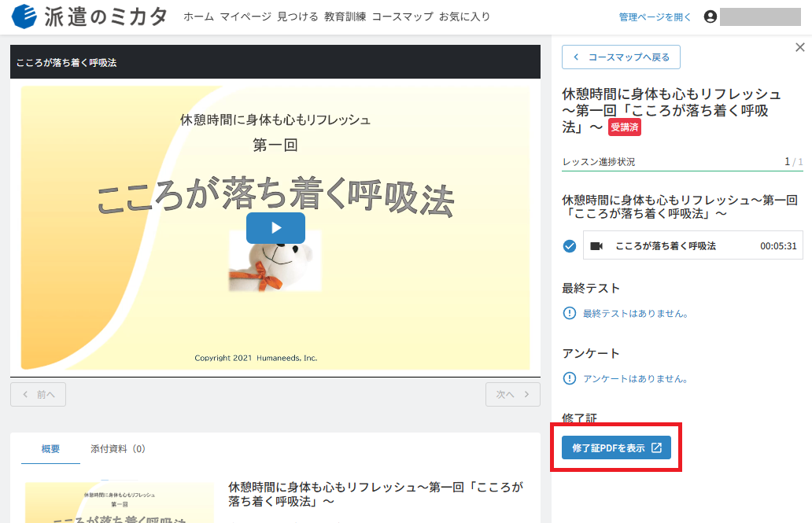Open the コースマップ menu item
The width and height of the screenshot is (812, 523).
402,17
